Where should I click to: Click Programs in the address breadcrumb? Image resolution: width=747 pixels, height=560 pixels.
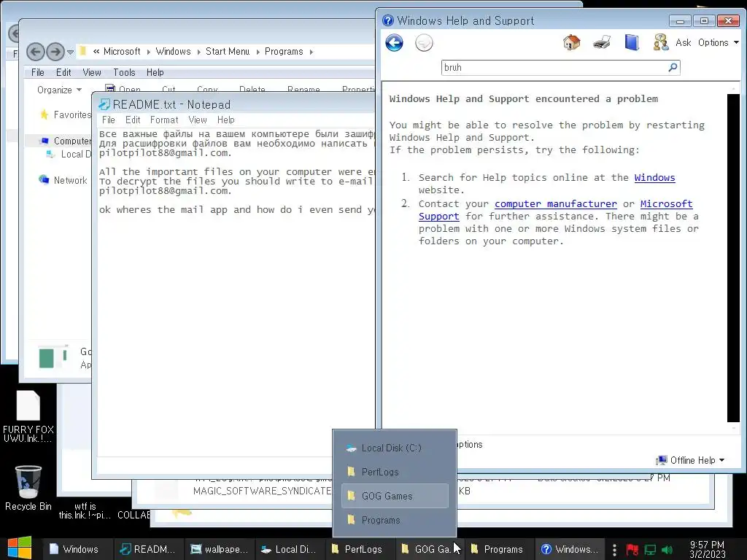pos(284,52)
